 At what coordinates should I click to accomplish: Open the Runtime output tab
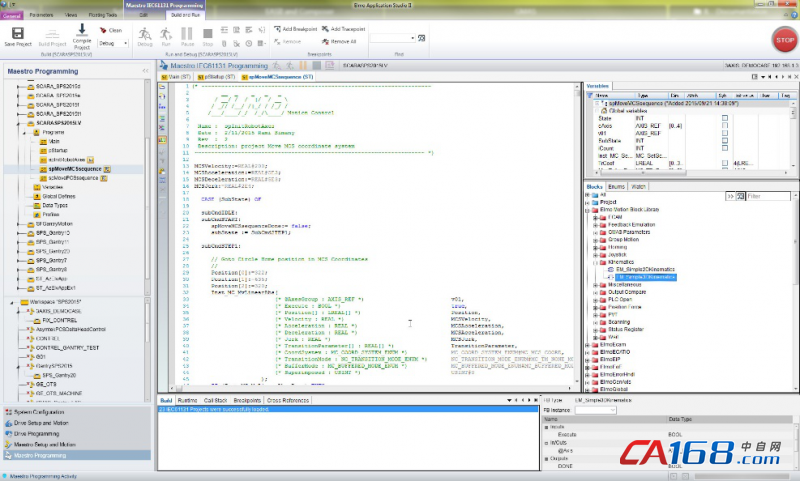(x=187, y=400)
